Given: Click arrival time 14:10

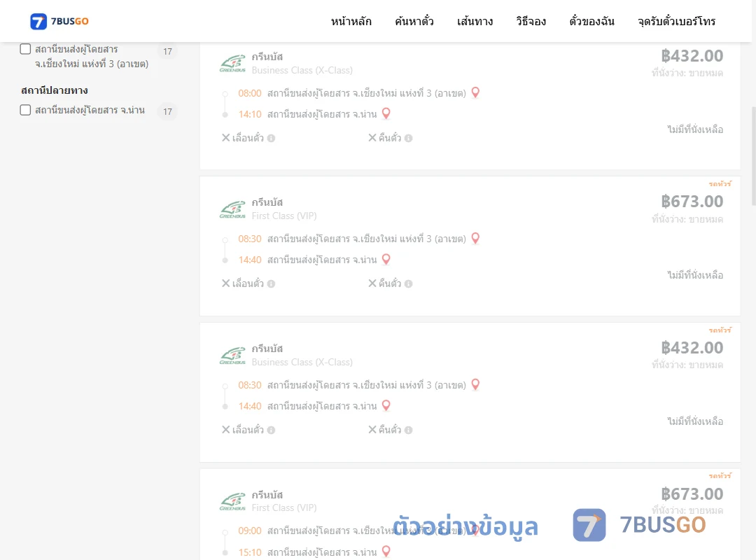Looking at the screenshot, I should click(x=250, y=114).
